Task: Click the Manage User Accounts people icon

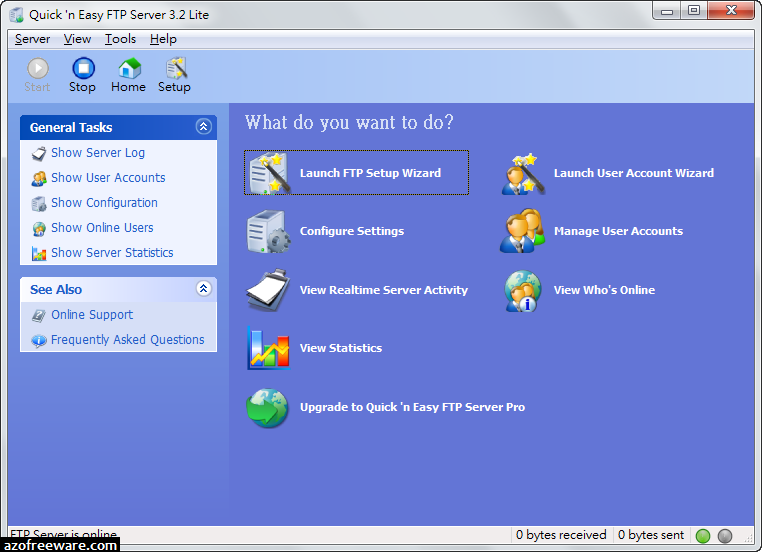Action: pos(522,231)
